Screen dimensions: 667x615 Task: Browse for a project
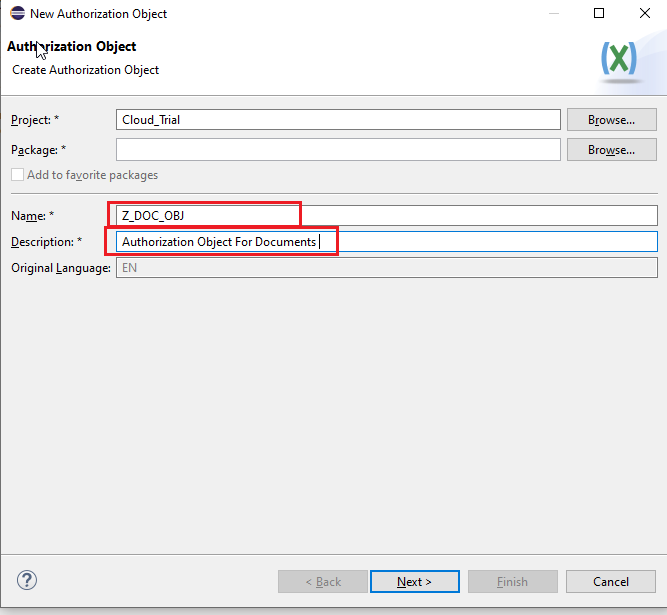tap(611, 119)
